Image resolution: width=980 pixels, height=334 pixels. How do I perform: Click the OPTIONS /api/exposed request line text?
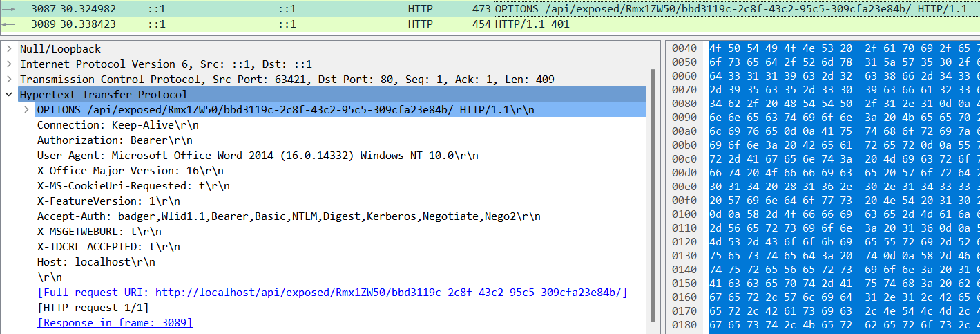click(285, 110)
